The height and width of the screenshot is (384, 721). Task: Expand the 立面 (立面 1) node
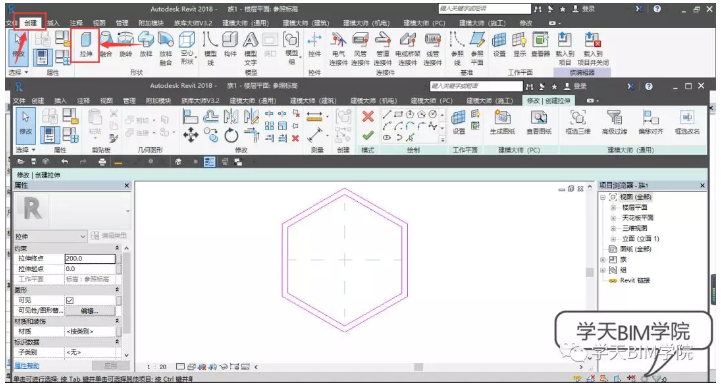[x=613, y=239]
